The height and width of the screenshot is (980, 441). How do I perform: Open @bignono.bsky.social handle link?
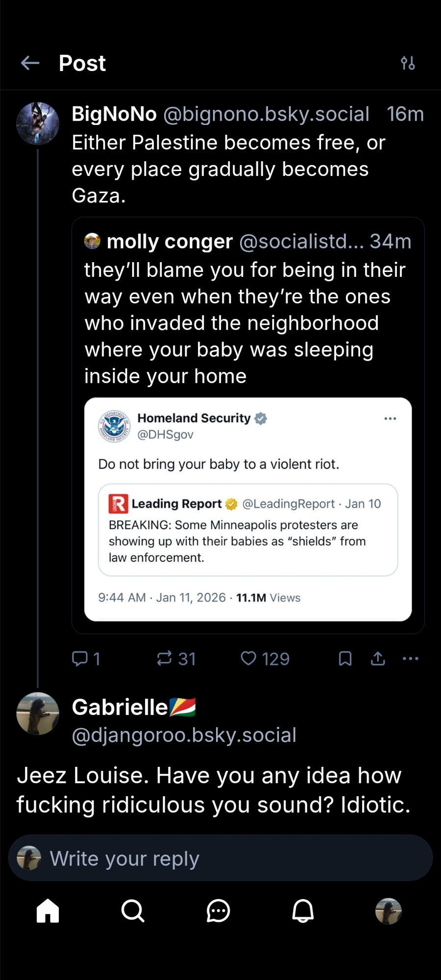[266, 114]
